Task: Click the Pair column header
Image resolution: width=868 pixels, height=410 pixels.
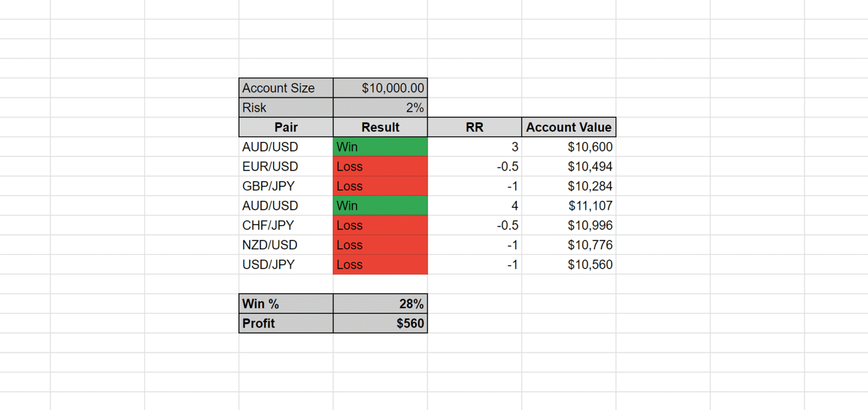Action: (x=286, y=127)
